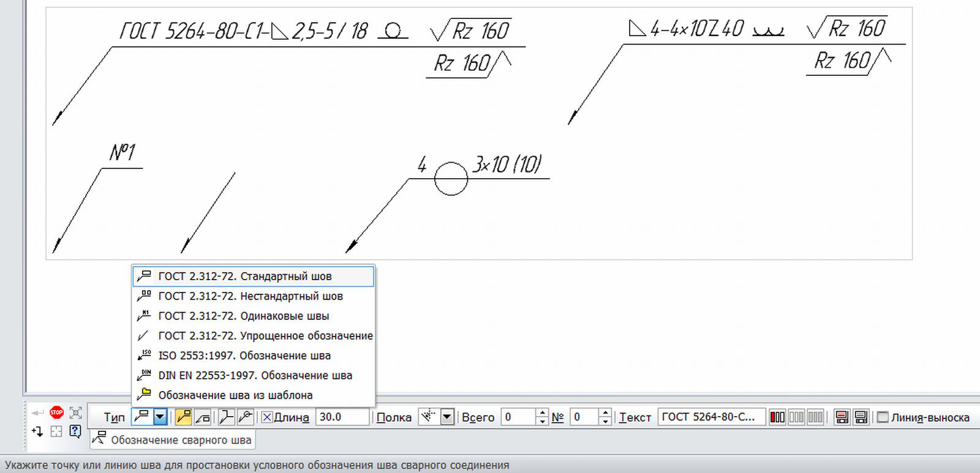Select DIN EN 22553-1997. Обозначение шва

253,375
